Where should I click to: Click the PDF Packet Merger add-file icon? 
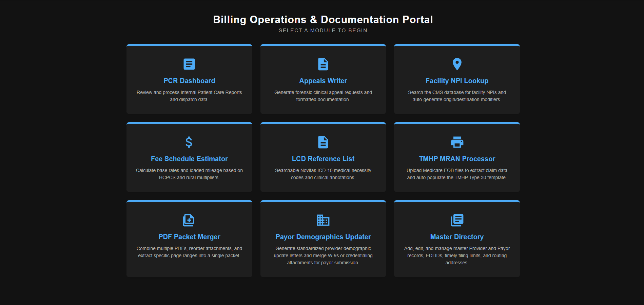click(189, 220)
